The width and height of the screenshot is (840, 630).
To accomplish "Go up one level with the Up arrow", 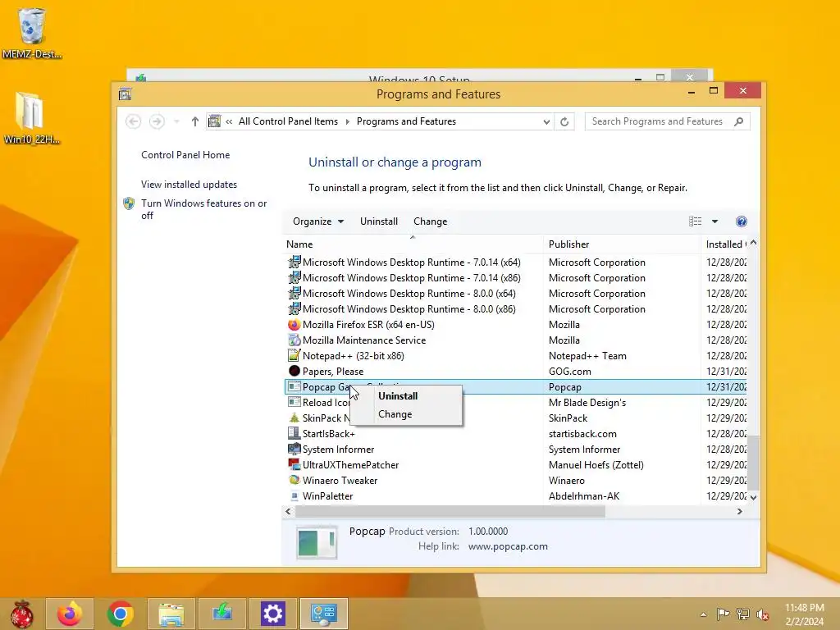I will click(x=195, y=121).
